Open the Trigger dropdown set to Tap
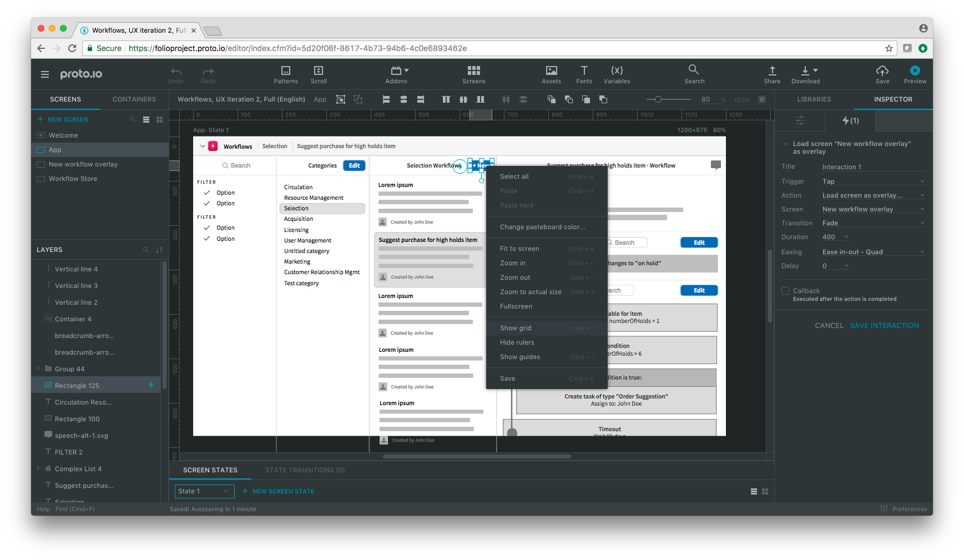 874,181
